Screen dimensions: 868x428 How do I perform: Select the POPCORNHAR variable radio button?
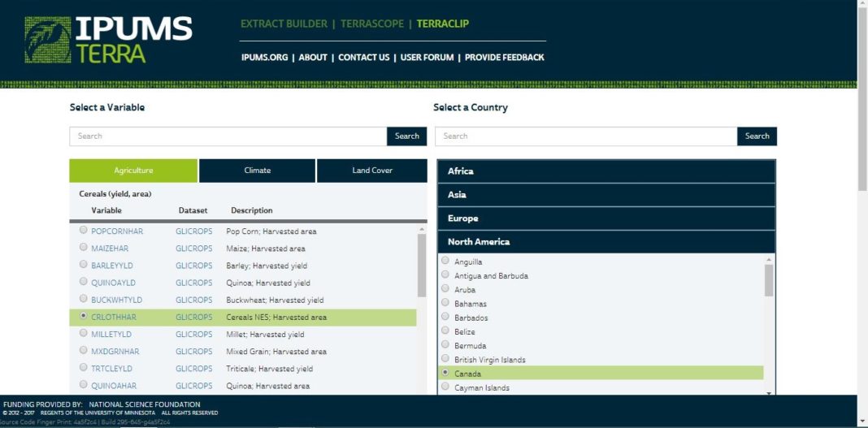click(84, 231)
